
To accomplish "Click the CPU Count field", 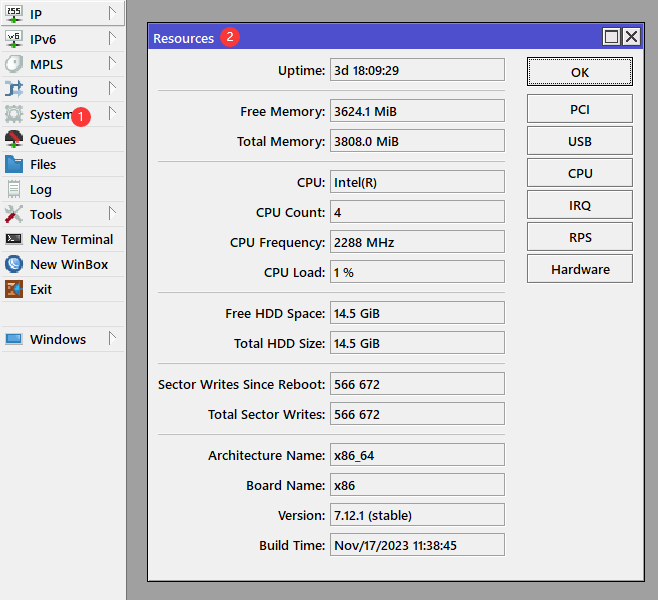I will point(417,212).
